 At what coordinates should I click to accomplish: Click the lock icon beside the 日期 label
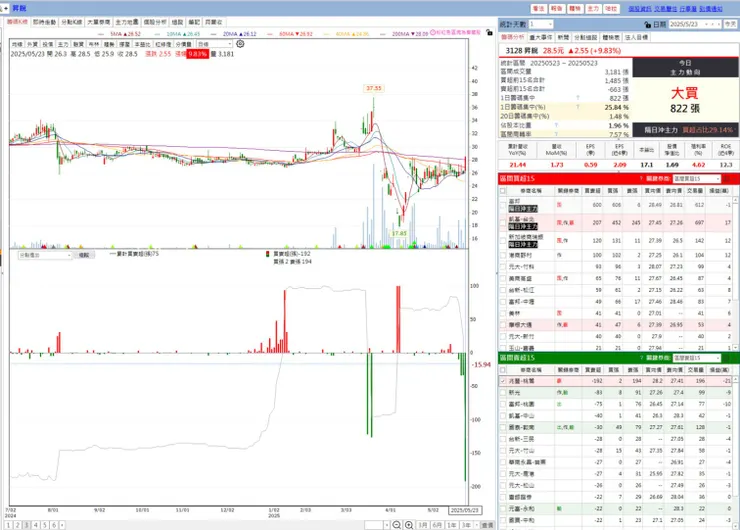[648, 25]
